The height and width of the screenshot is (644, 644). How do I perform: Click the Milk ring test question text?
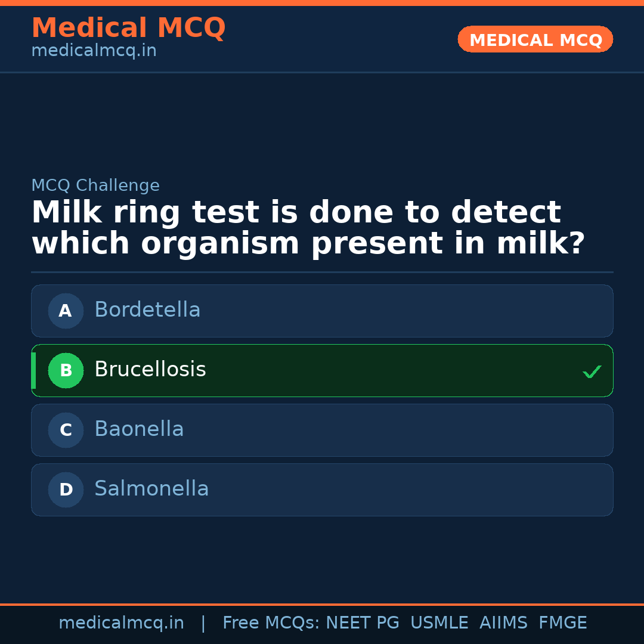point(307,228)
